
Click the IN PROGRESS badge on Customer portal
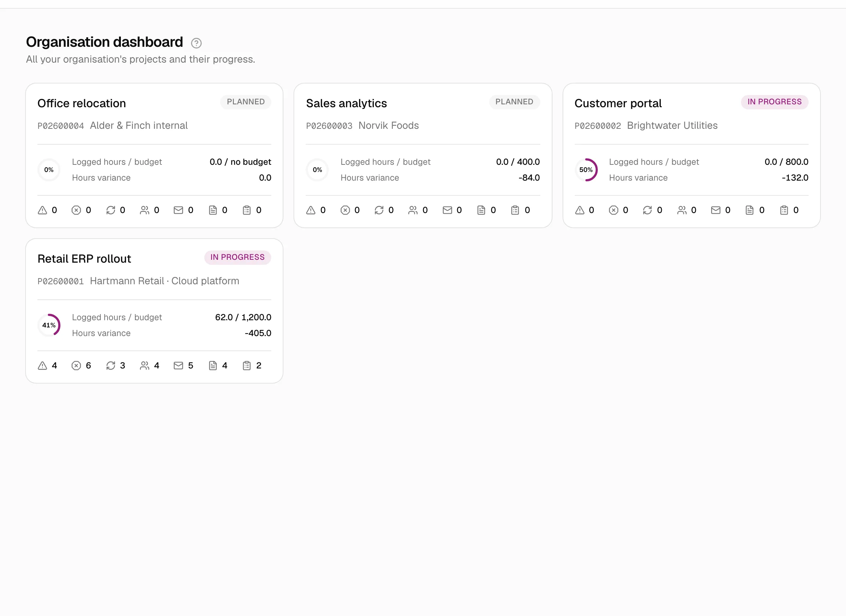coord(774,102)
